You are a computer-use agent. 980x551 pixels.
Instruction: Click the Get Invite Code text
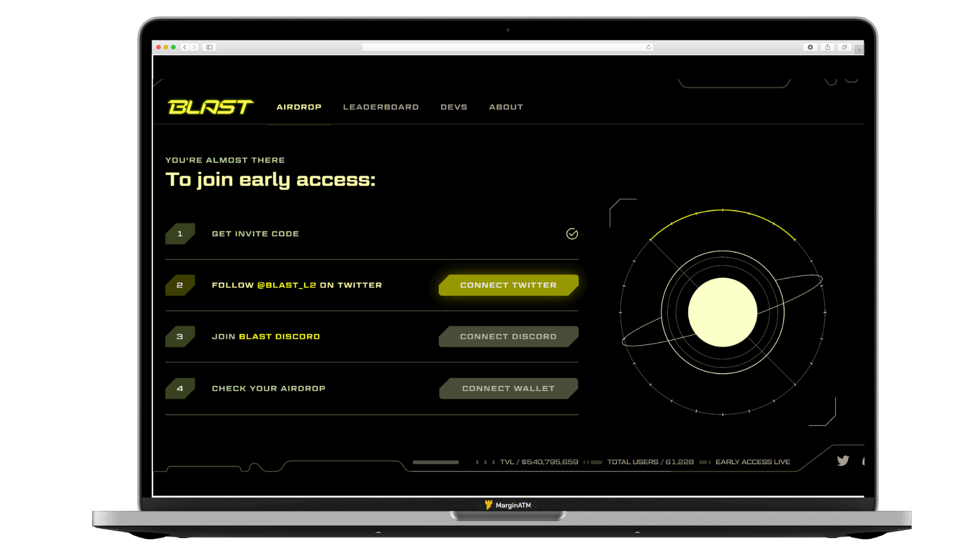coord(256,234)
